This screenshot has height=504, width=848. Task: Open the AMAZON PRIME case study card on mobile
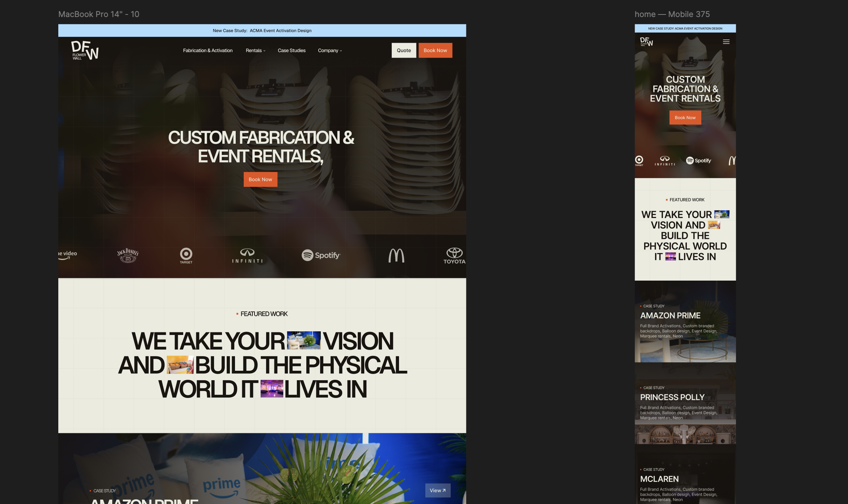click(x=685, y=322)
